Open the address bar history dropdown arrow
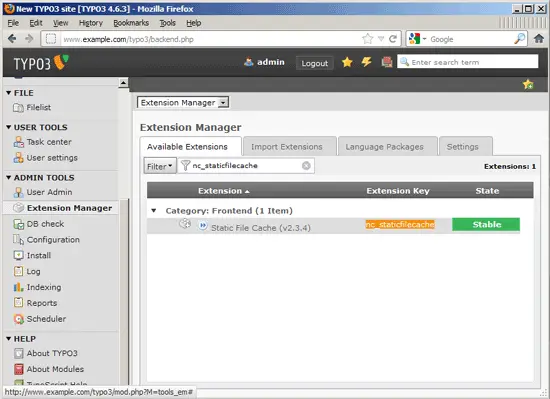 pyautogui.click(x=381, y=39)
